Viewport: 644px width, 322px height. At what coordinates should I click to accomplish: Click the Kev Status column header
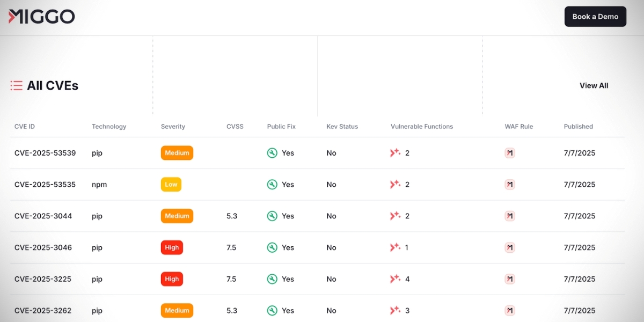pos(342,127)
